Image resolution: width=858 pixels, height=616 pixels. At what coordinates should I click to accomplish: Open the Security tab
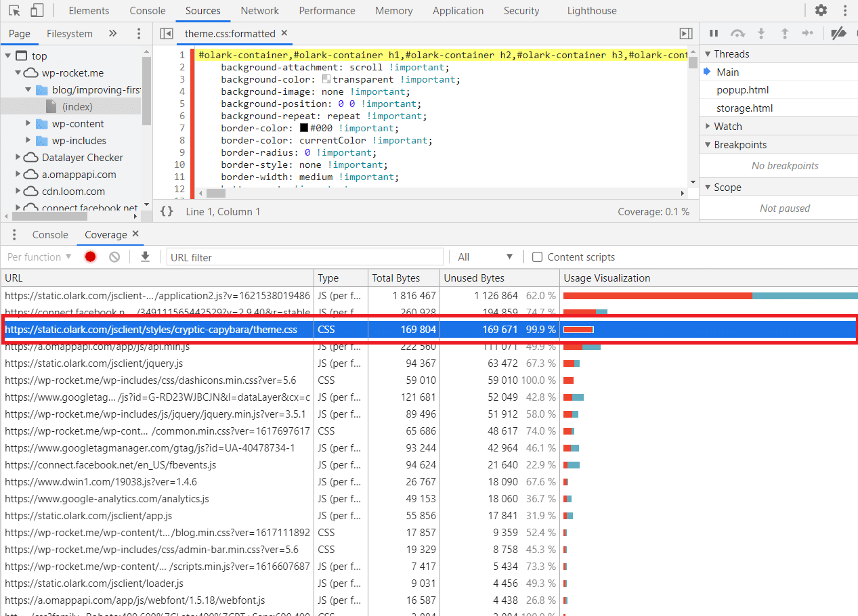521,11
